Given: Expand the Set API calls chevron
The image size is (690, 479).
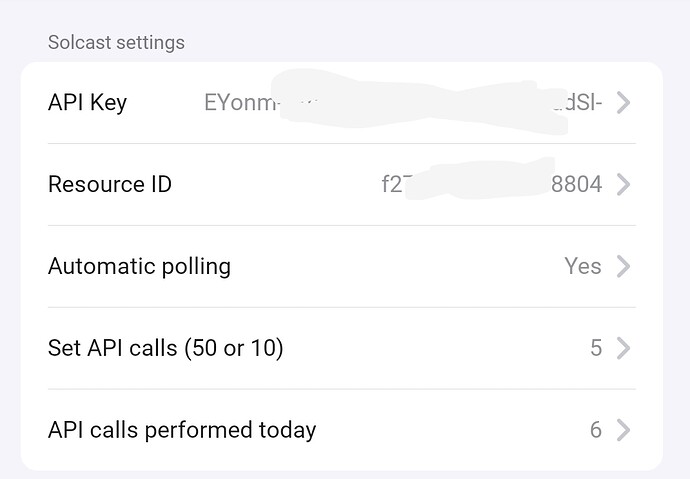Looking at the screenshot, I should coord(623,349).
